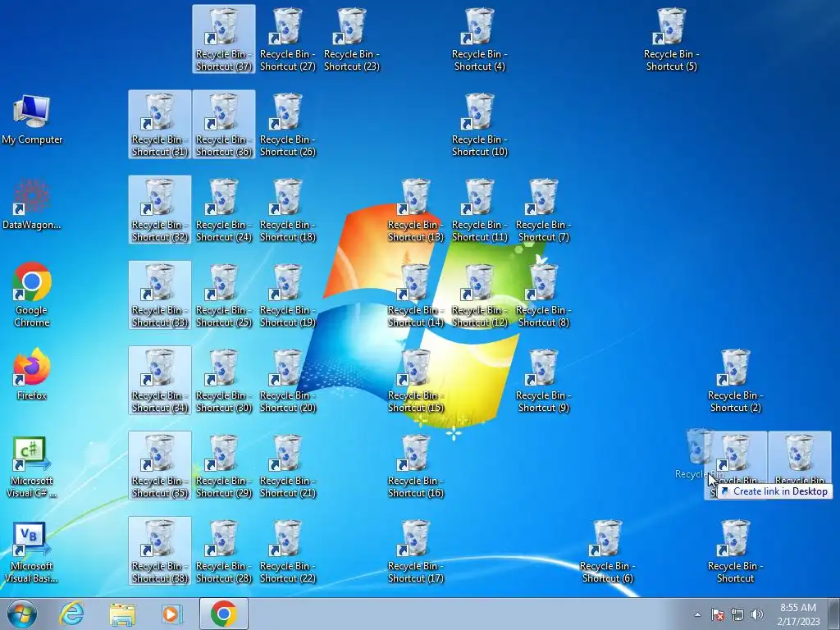Select Recycle Bin - Shortcut (14)

click(x=416, y=294)
